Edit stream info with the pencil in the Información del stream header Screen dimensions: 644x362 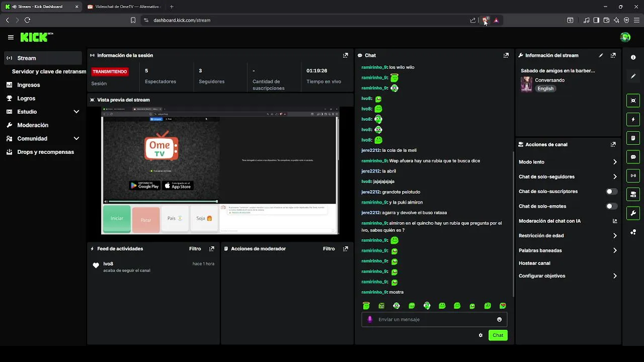(601, 55)
